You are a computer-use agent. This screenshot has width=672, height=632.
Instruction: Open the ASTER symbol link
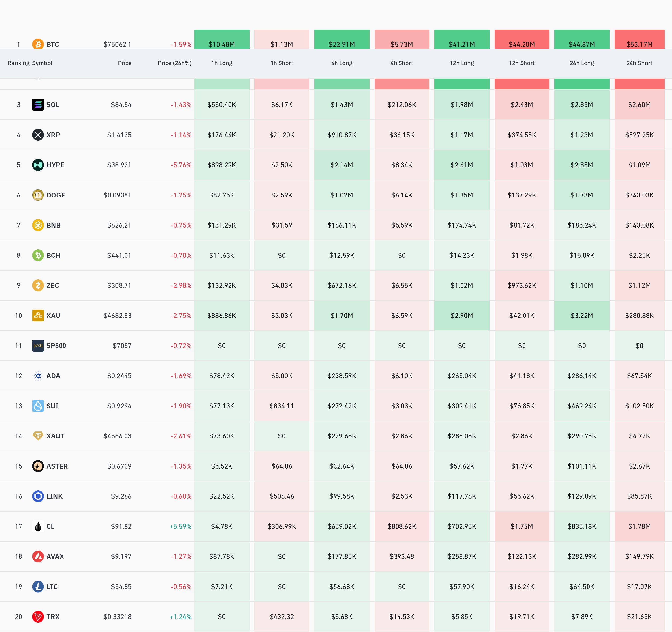pyautogui.click(x=57, y=466)
